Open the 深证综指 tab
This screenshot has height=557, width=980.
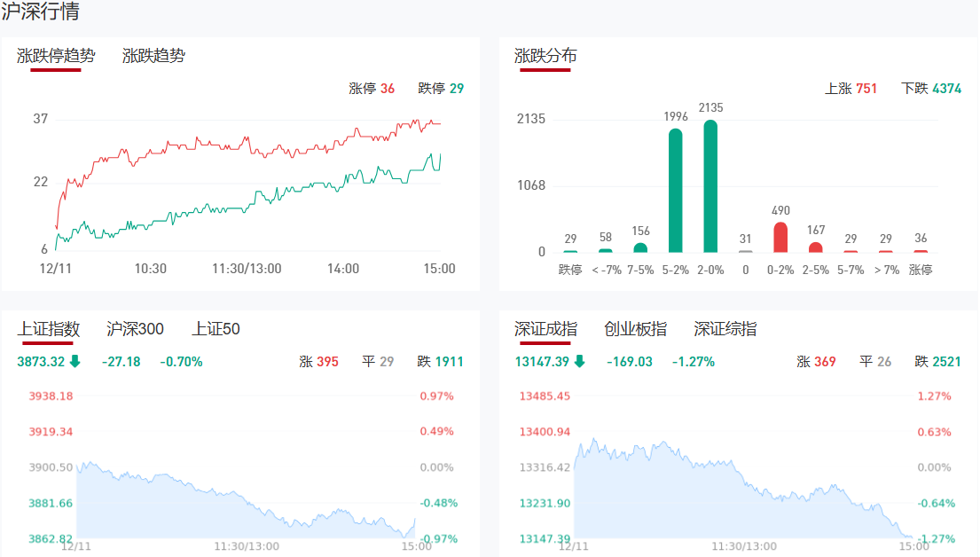click(x=725, y=329)
